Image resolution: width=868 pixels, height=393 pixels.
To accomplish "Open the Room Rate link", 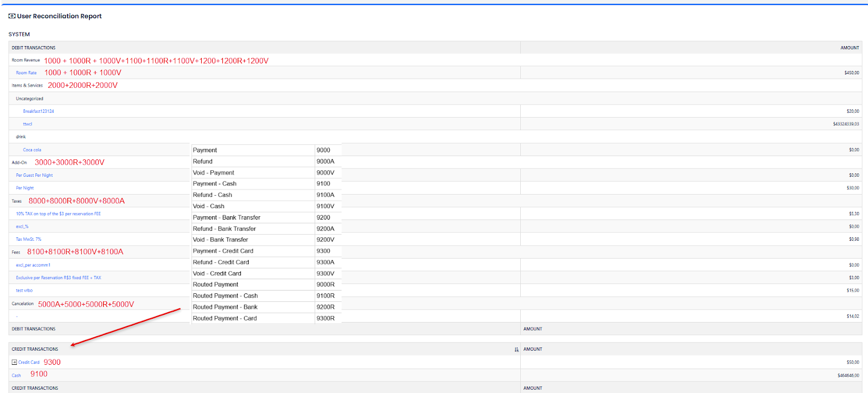I will pyautogui.click(x=26, y=73).
